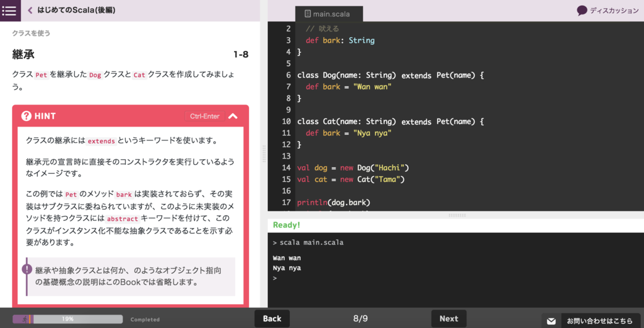Click code line 10 class Cat
This screenshot has width=644, height=328.
390,122
